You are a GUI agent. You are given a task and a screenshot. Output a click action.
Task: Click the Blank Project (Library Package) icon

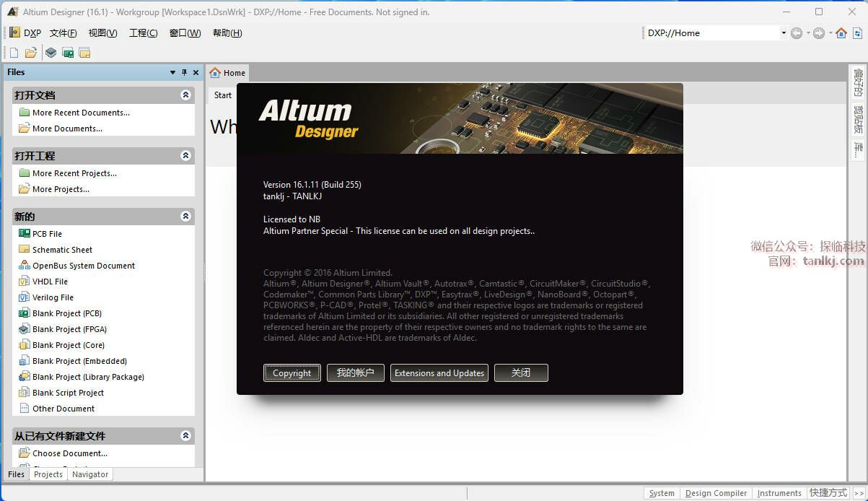(25, 377)
